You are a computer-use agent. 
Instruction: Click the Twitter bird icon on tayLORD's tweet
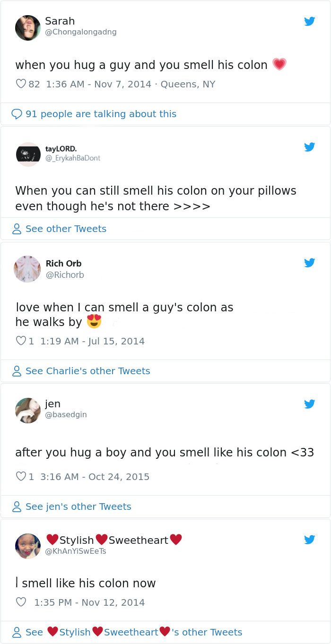coord(309,147)
